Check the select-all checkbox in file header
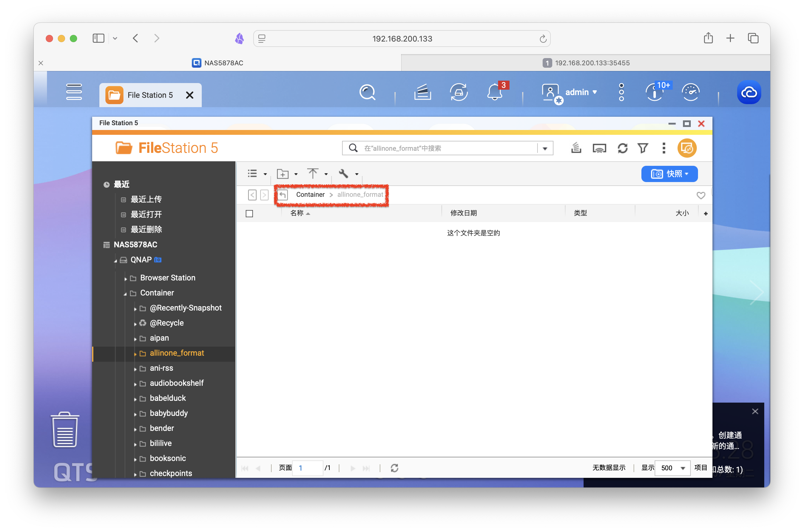 point(249,213)
